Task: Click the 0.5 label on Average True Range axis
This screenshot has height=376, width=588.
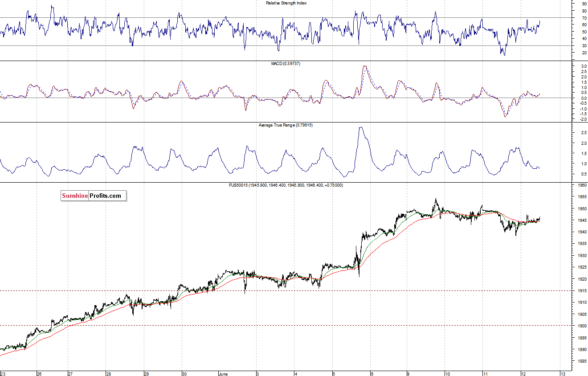Action: pyautogui.click(x=584, y=174)
